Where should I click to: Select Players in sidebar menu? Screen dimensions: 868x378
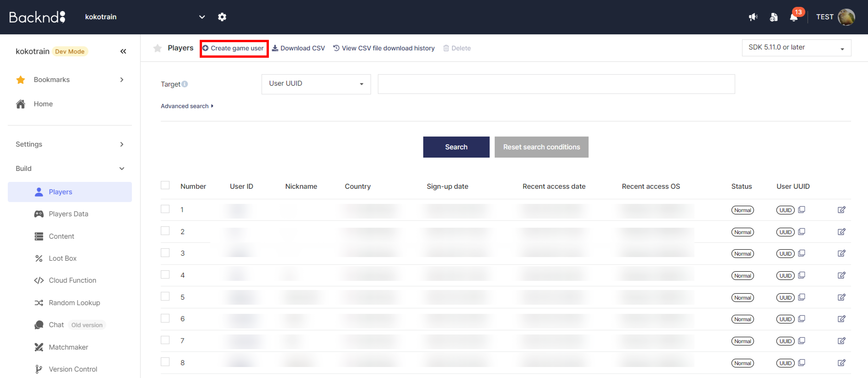70,192
